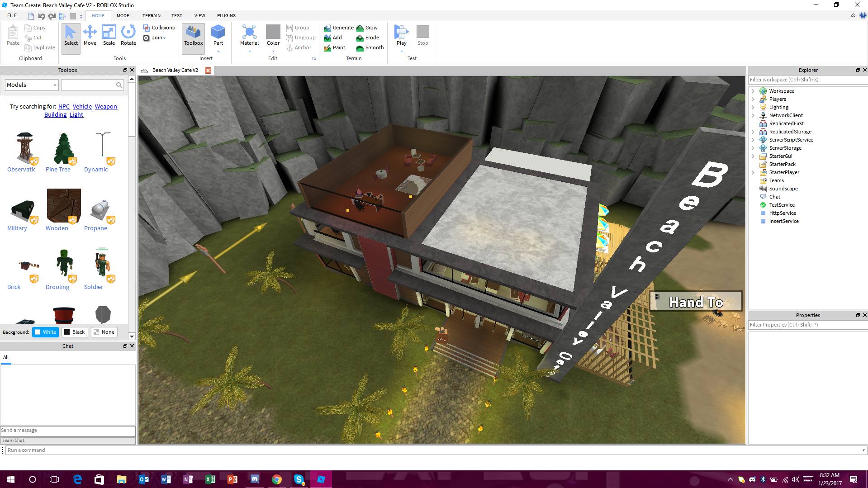The height and width of the screenshot is (488, 868).
Task: Switch to the VIEW ribbon tab
Action: tap(199, 15)
